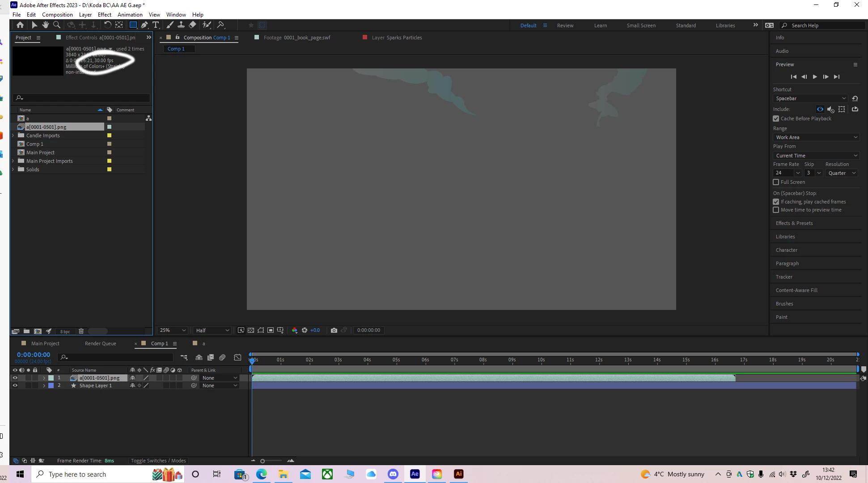
Task: Select the Zoom magnifier tool
Action: [x=57, y=25]
